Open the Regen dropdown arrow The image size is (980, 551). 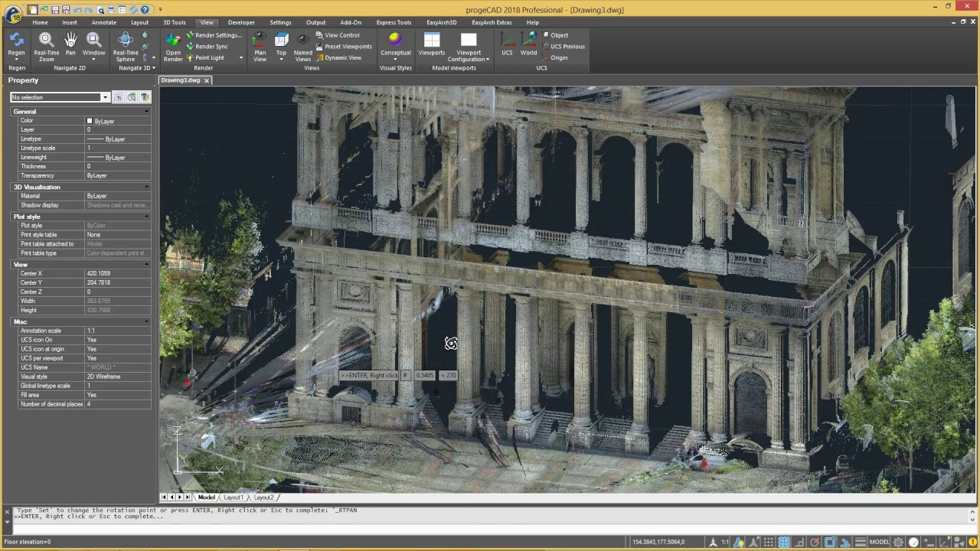pyautogui.click(x=16, y=59)
